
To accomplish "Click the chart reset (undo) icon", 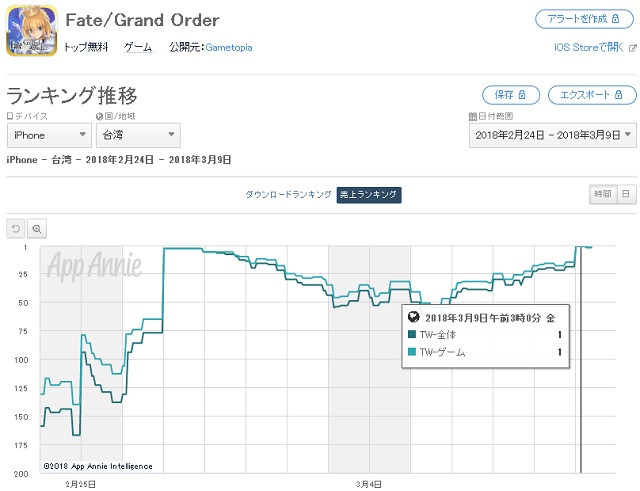I will 17,229.
